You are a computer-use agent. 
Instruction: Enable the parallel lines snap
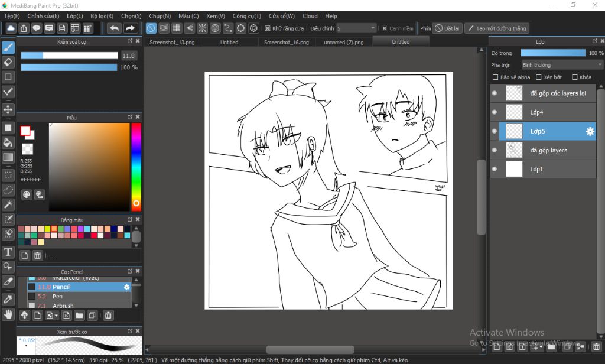click(164, 28)
